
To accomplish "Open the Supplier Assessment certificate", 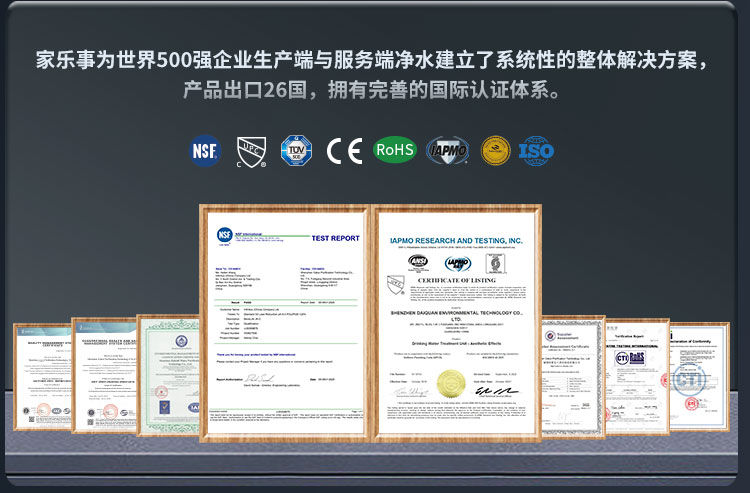I will [571, 370].
